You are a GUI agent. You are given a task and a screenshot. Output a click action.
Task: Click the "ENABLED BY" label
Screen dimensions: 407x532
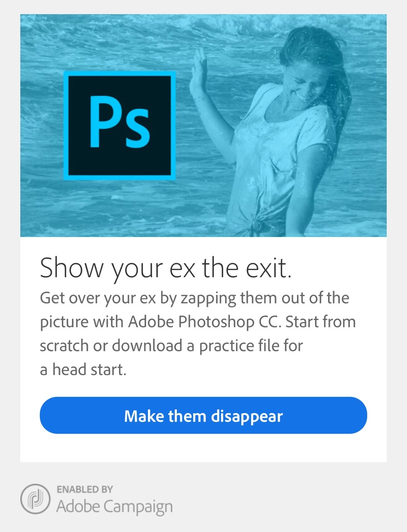click(85, 489)
